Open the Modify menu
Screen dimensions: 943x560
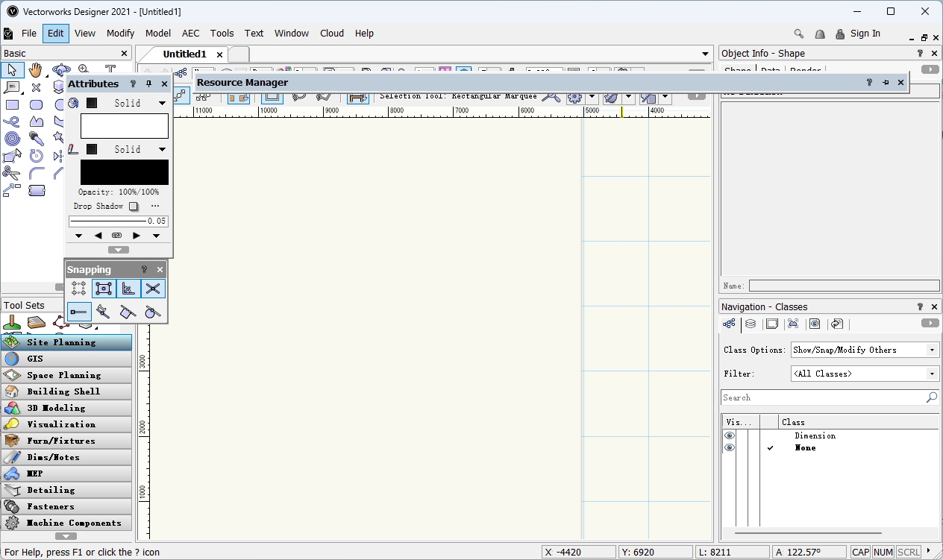(120, 34)
